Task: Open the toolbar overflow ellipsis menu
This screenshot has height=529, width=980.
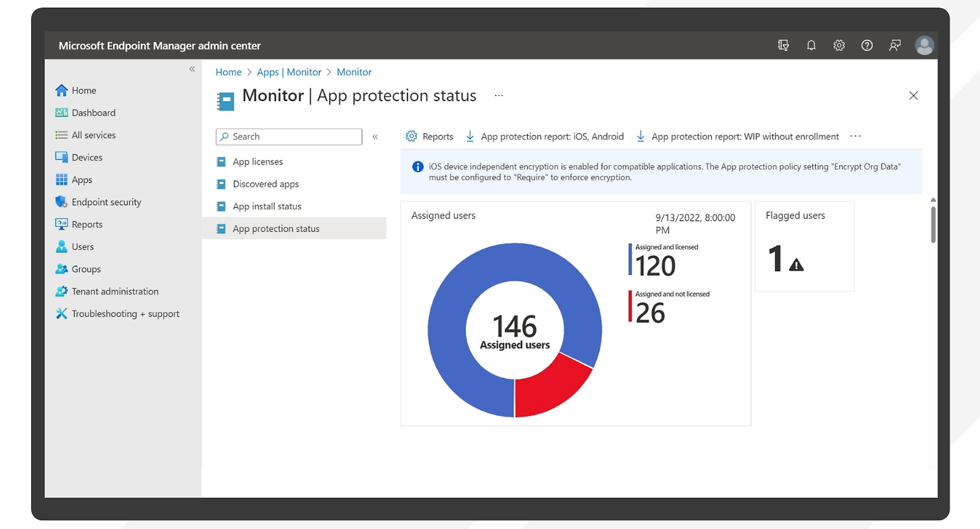Action: (x=855, y=136)
